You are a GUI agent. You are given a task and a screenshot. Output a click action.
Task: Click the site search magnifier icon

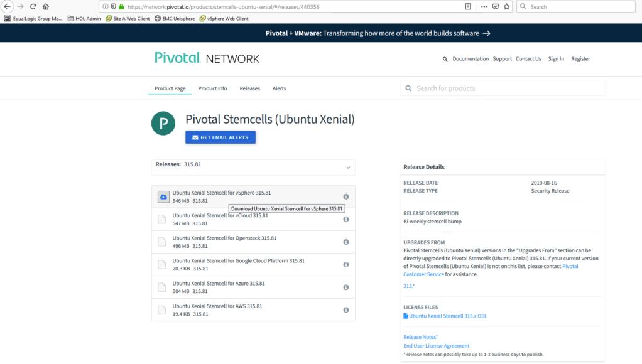coord(445,59)
